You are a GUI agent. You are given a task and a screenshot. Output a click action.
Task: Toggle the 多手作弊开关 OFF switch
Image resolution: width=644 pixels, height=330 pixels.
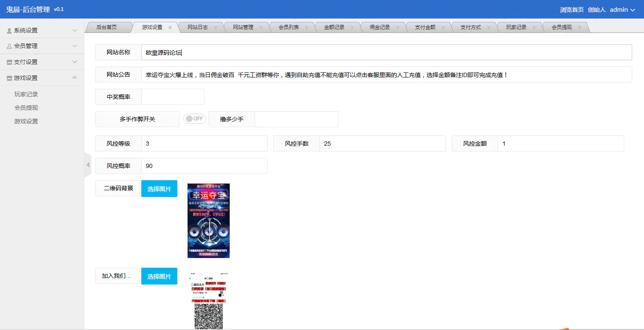194,119
